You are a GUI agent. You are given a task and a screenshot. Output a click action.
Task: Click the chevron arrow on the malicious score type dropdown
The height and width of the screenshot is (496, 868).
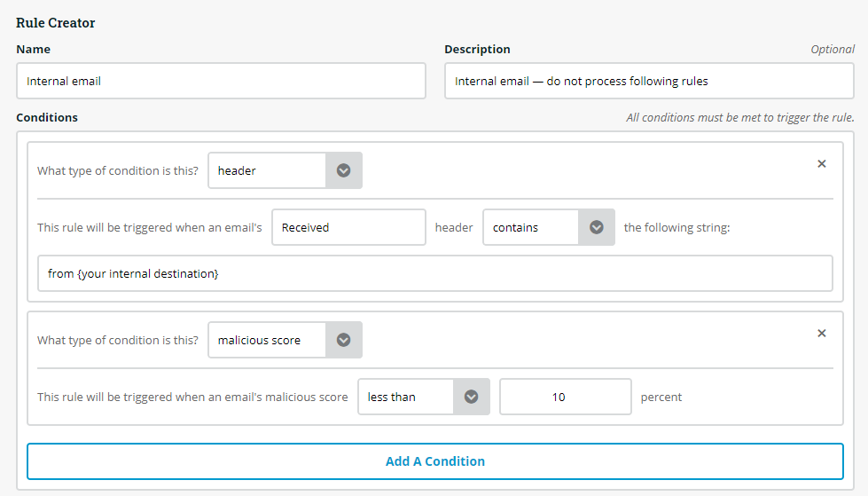pyautogui.click(x=344, y=341)
